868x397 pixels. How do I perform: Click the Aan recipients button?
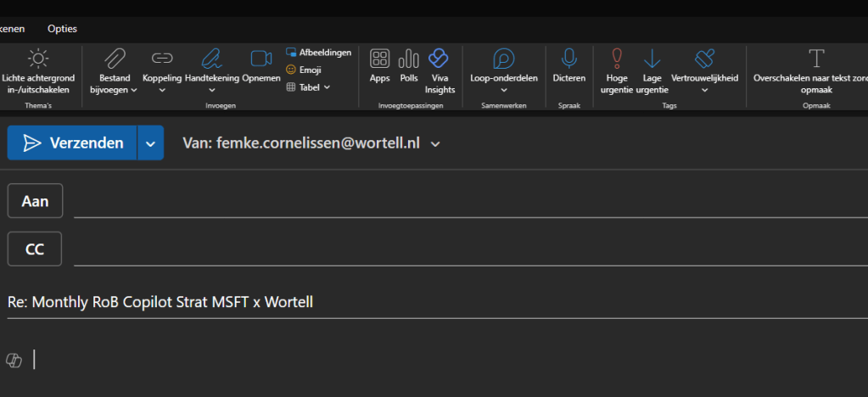coord(35,201)
